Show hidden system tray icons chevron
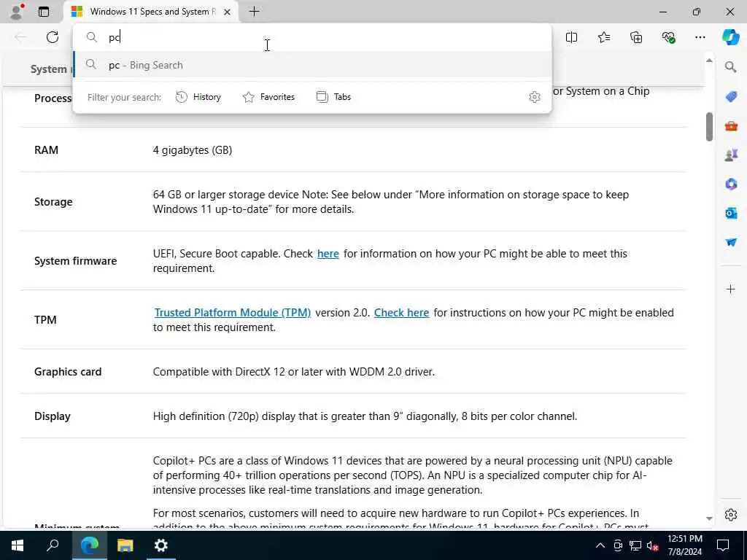The height and width of the screenshot is (560, 747). point(600,545)
